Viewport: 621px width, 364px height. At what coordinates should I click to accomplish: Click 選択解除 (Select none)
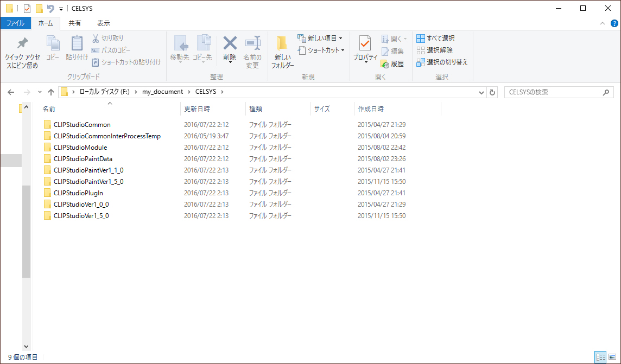tap(434, 50)
